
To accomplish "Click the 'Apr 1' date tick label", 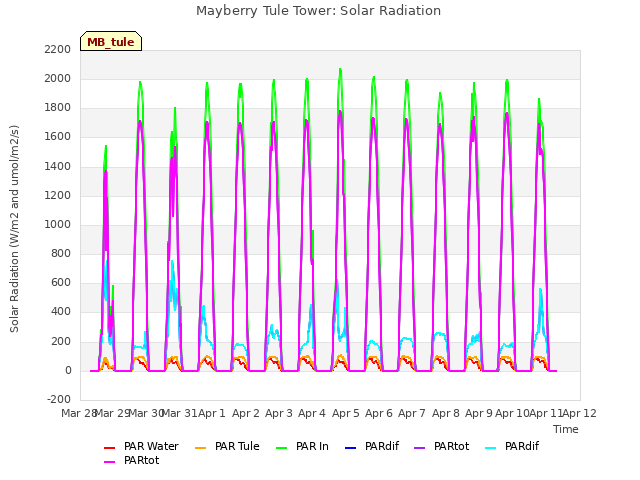I will tap(212, 413).
